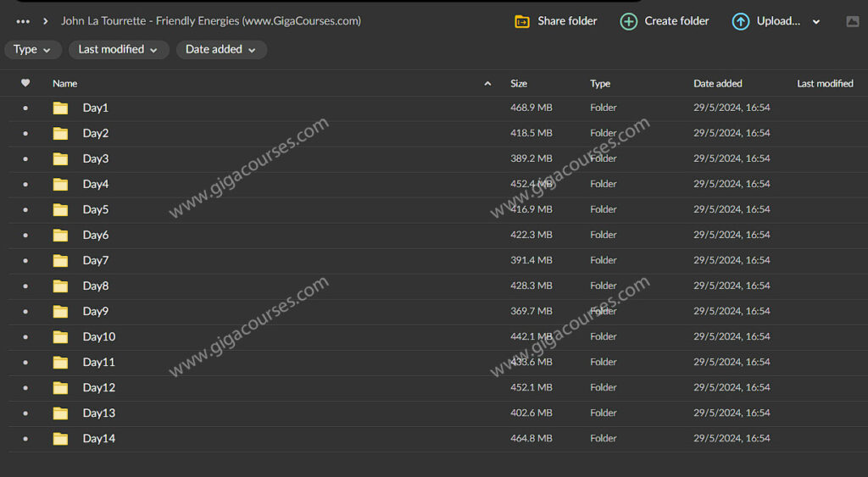Expand the Upload options chevron
This screenshot has width=868, height=477.
[x=816, y=22]
